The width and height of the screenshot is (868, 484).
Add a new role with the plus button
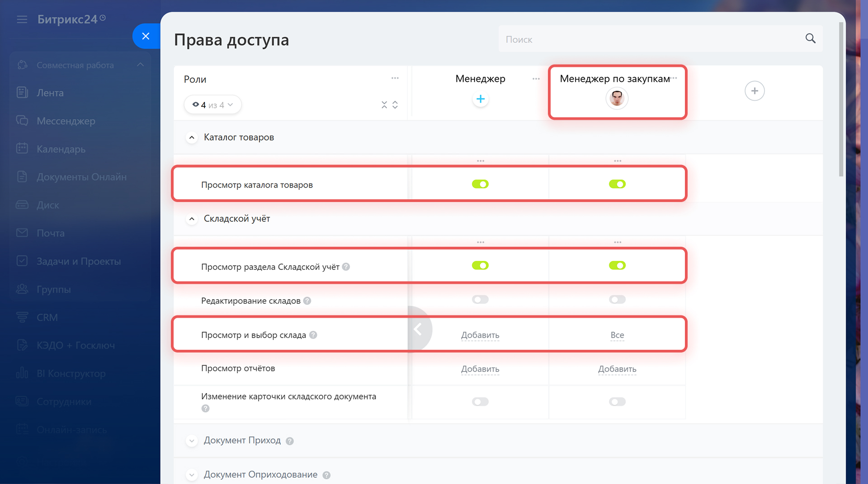pyautogui.click(x=755, y=91)
